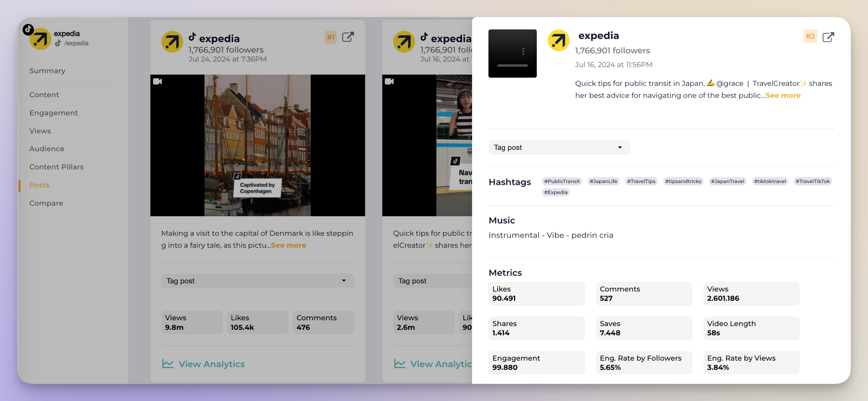Click Jul 16, 2024 at 11:56PM date
The image size is (868, 401).
pos(614,65)
